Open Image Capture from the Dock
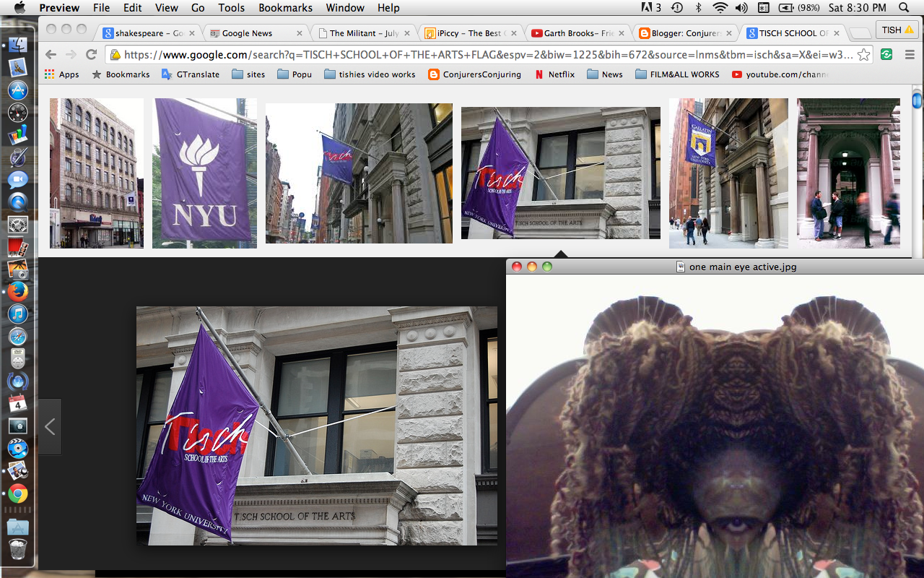924x578 pixels. [x=17, y=269]
